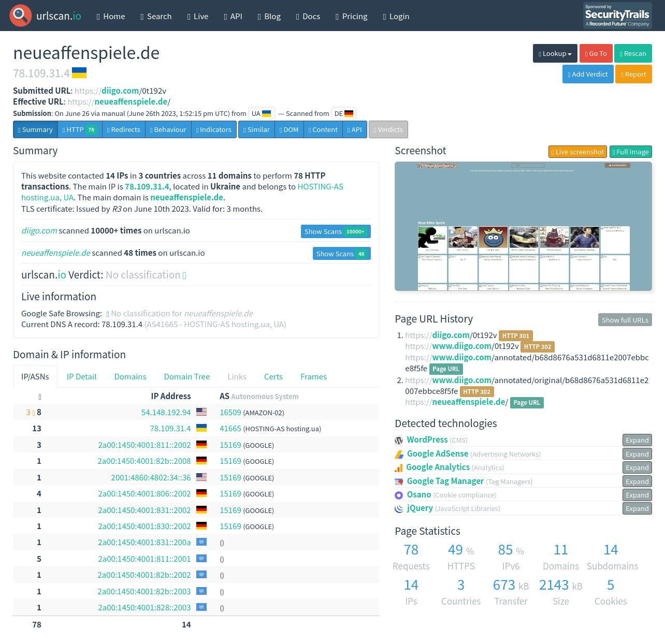
Task: Select the Domain Tree tab
Action: pos(186,376)
